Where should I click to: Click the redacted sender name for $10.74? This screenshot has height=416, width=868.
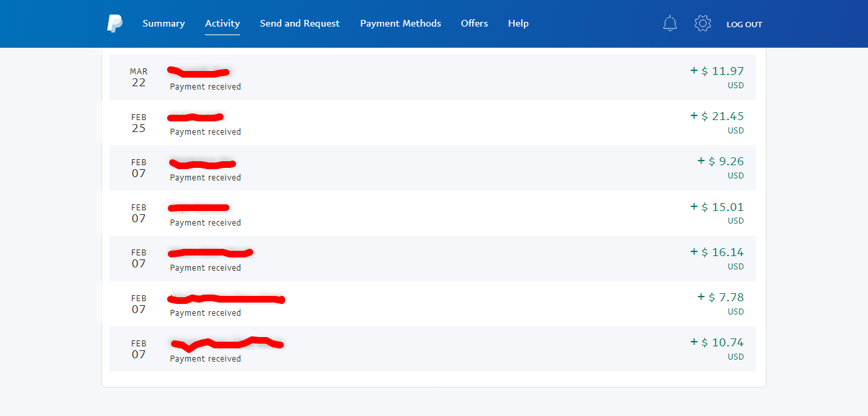(x=227, y=344)
